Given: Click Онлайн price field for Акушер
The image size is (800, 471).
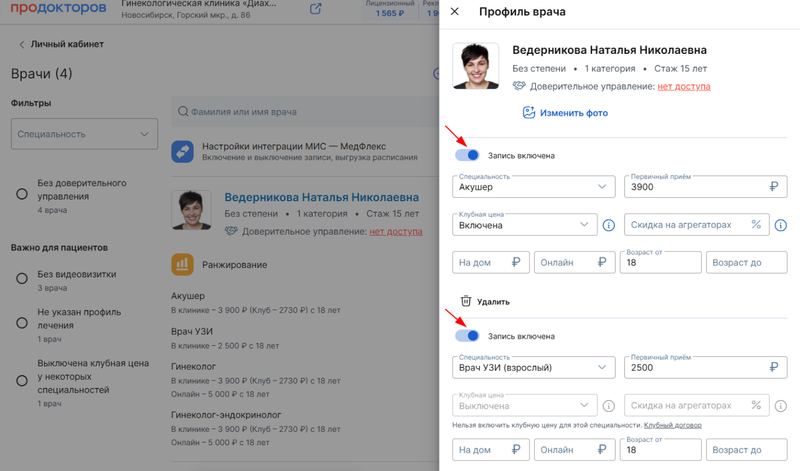Looking at the screenshot, I should (x=574, y=262).
